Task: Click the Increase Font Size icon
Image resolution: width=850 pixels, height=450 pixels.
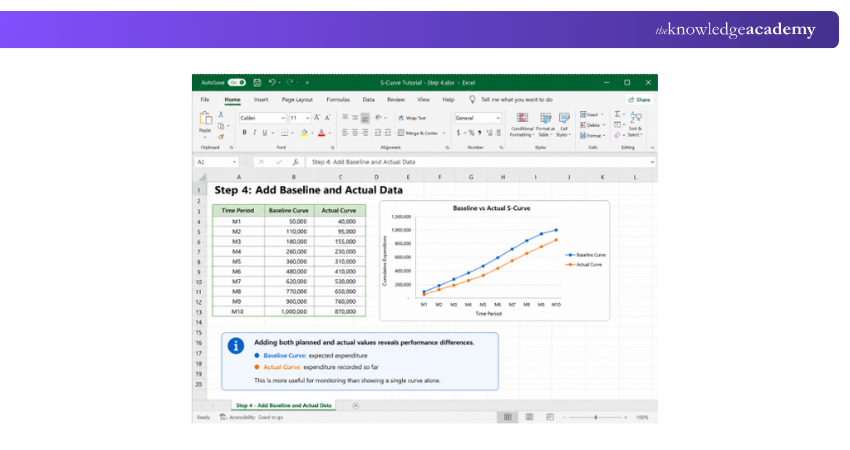Action: point(317,118)
